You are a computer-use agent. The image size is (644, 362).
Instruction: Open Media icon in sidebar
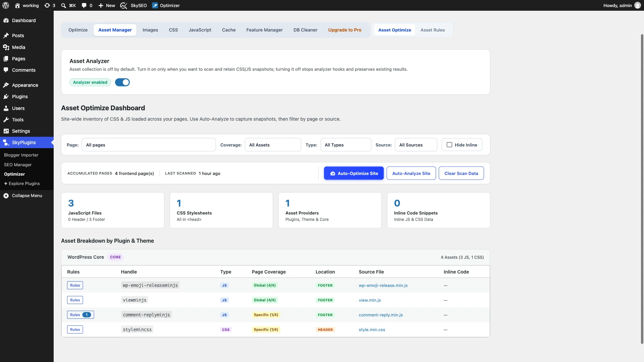tap(6, 47)
